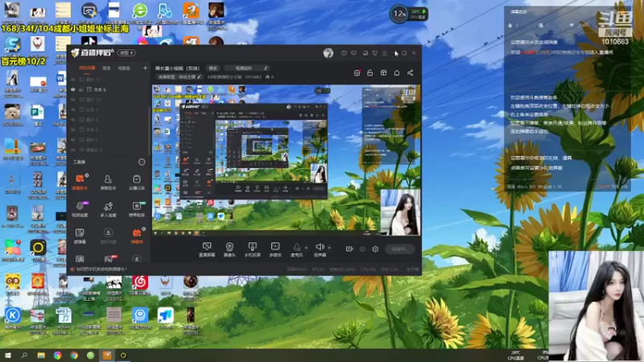644x362 pixels.
Task: Toggle visibility of the 图片 3 source
Action: pos(73,119)
